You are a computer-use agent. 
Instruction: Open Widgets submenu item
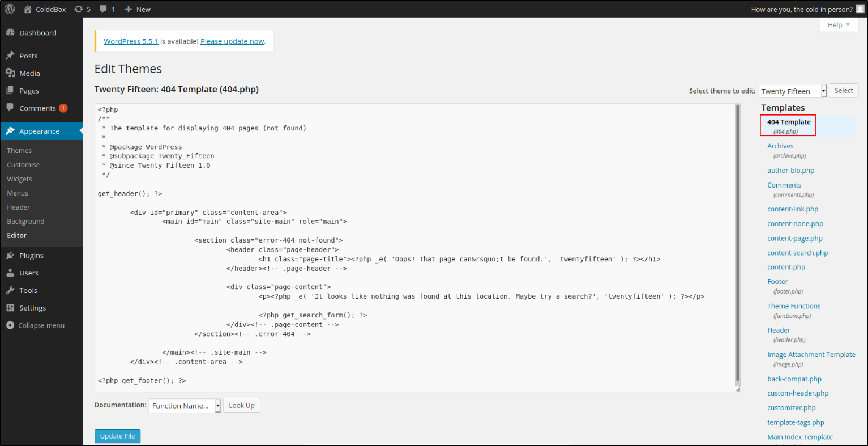tap(19, 179)
